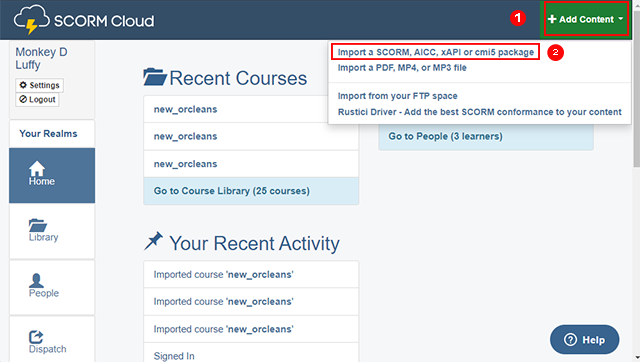
Task: Click the Your Recent Activity heading
Action: [x=254, y=243]
